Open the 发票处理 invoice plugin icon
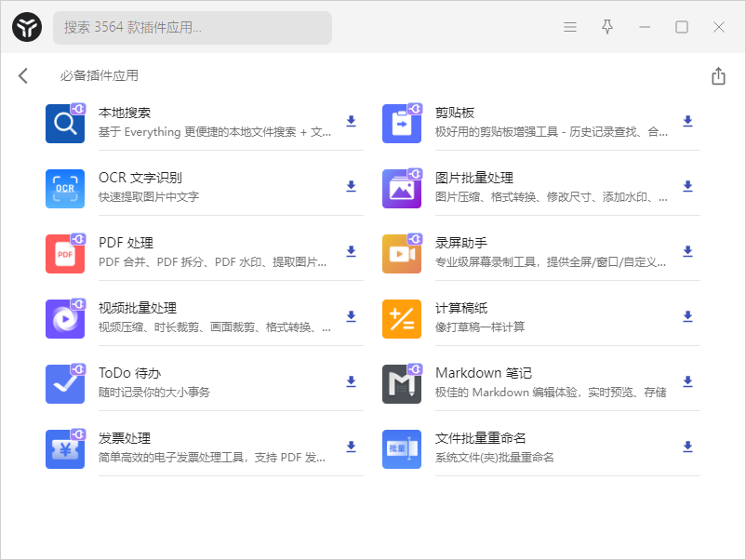 click(x=64, y=447)
